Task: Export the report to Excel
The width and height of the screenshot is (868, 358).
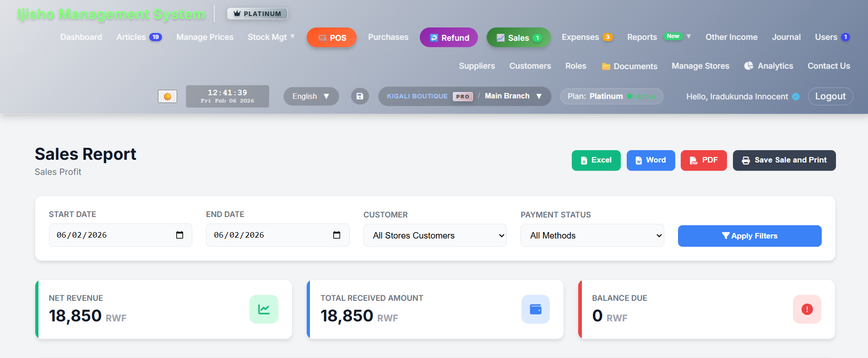Action: point(596,160)
